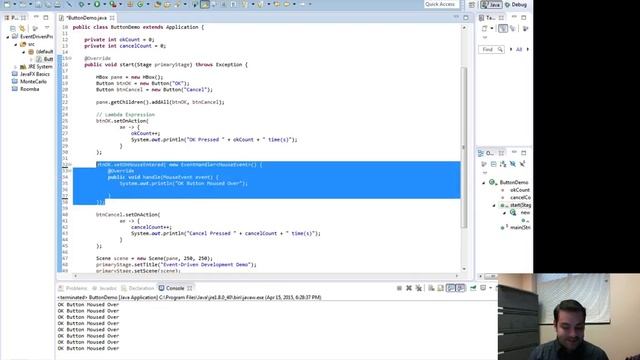Viewport: 640px width, 360px height.
Task: Maximize the editor area
Action: point(466,18)
